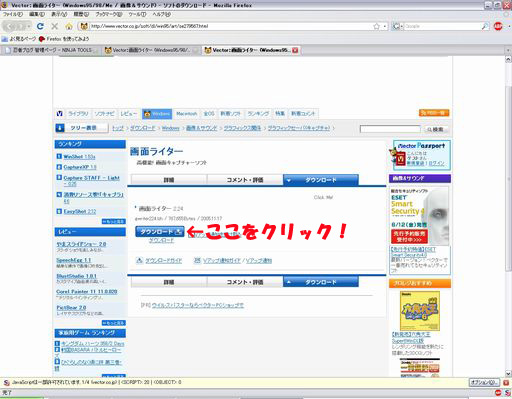Open the ツール menu

137,14
